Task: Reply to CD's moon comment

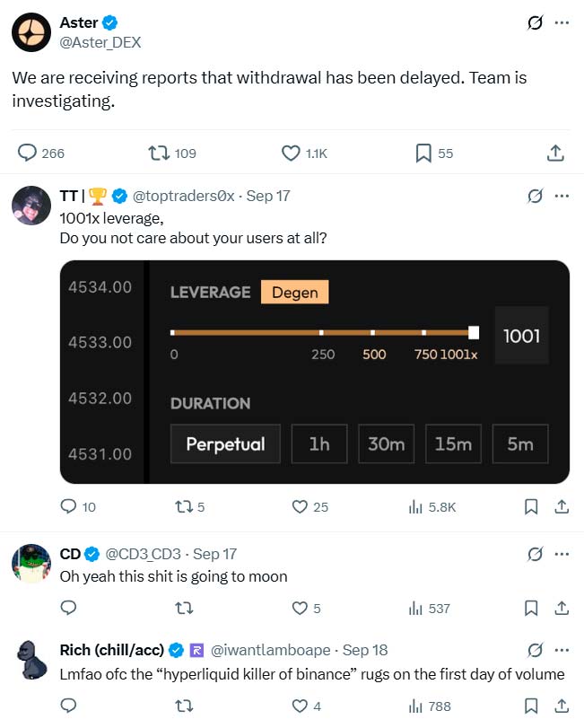Action: tap(68, 609)
